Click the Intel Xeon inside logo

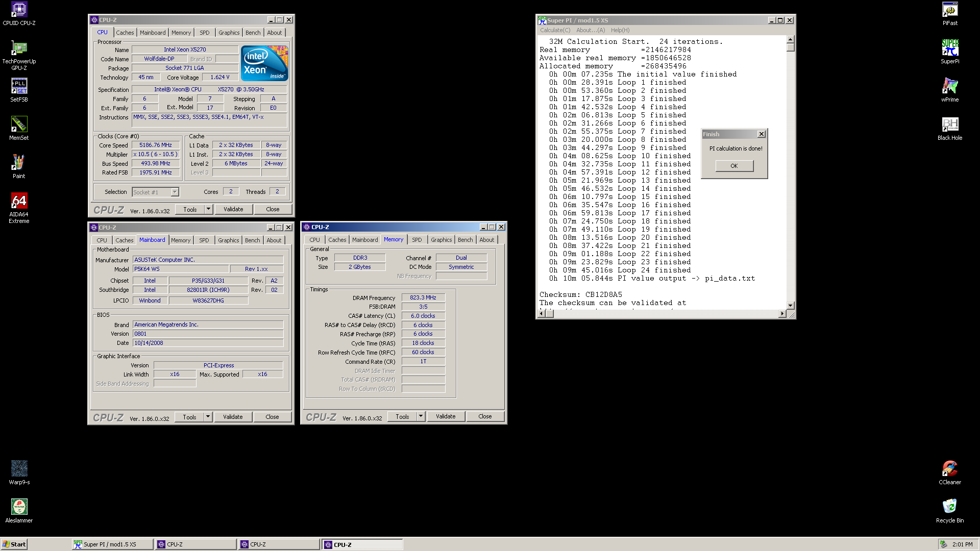coord(264,63)
